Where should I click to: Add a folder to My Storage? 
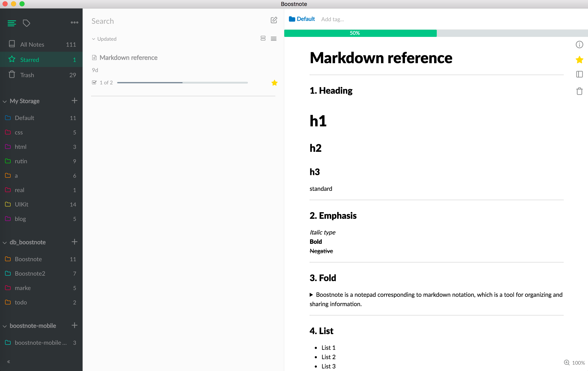[75, 100]
